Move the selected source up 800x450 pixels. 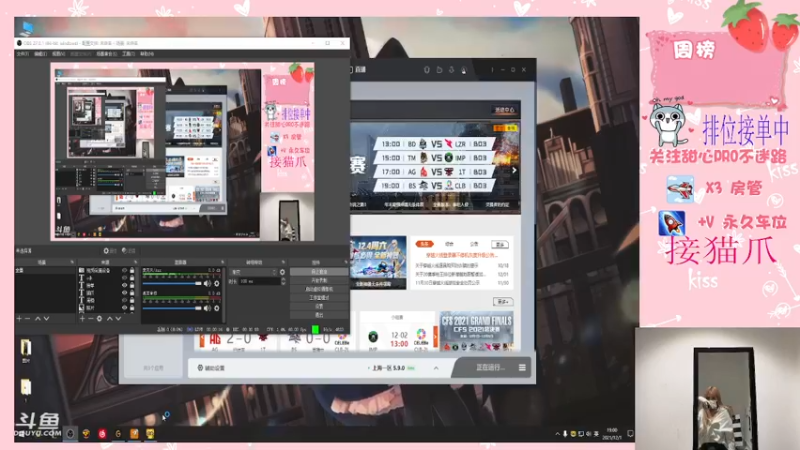click(x=109, y=318)
